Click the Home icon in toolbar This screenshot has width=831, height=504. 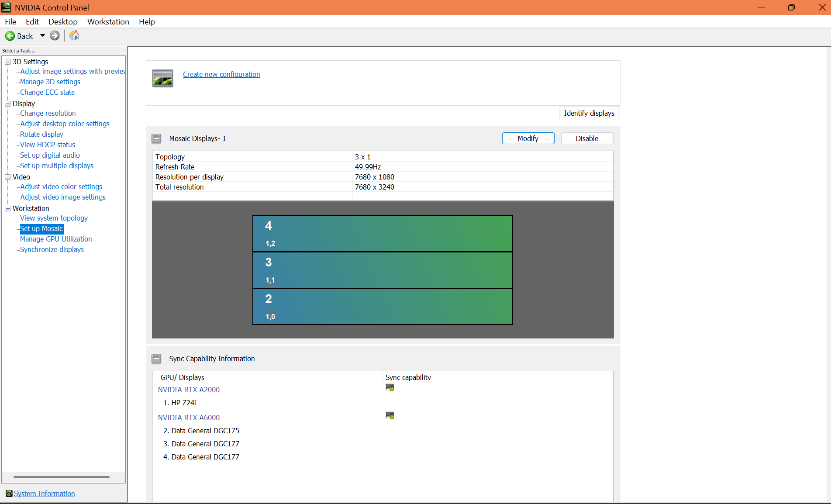coord(74,35)
